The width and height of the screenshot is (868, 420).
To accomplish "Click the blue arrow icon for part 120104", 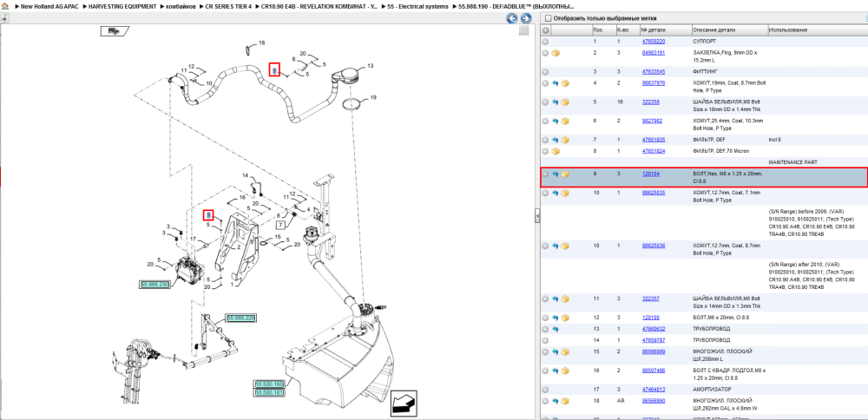I will [556, 174].
